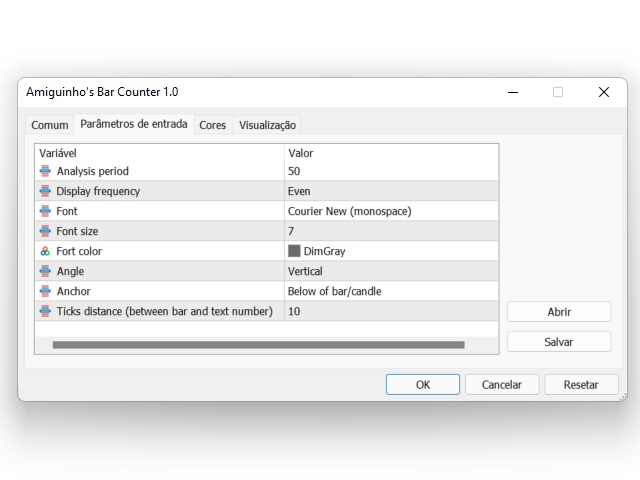This screenshot has height=480, width=640.
Task: Click the Analysis period variable icon
Action: pyautogui.click(x=45, y=171)
